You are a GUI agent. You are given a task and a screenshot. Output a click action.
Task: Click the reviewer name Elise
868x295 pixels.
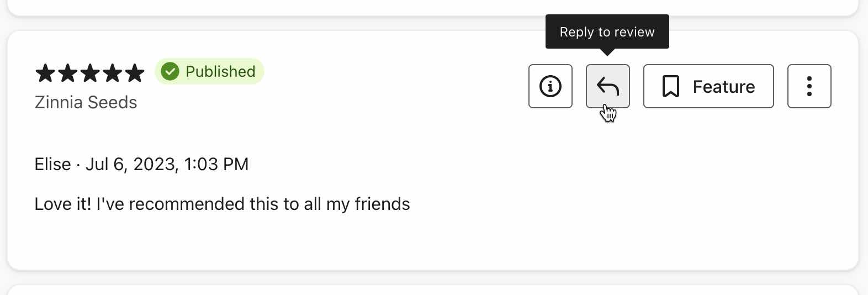pos(52,164)
